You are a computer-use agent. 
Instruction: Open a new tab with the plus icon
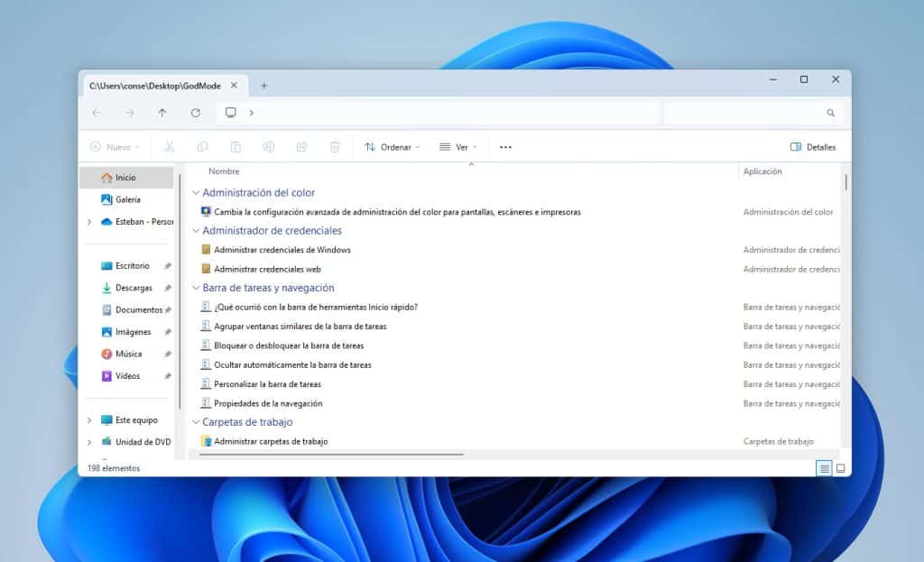tap(264, 86)
